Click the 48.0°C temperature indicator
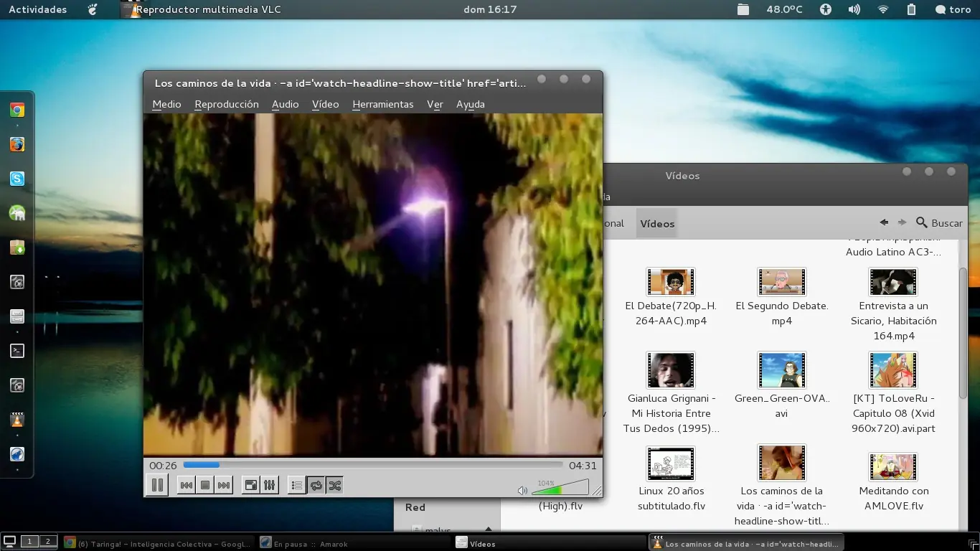Screen dimensions: 980x551 [784, 9]
